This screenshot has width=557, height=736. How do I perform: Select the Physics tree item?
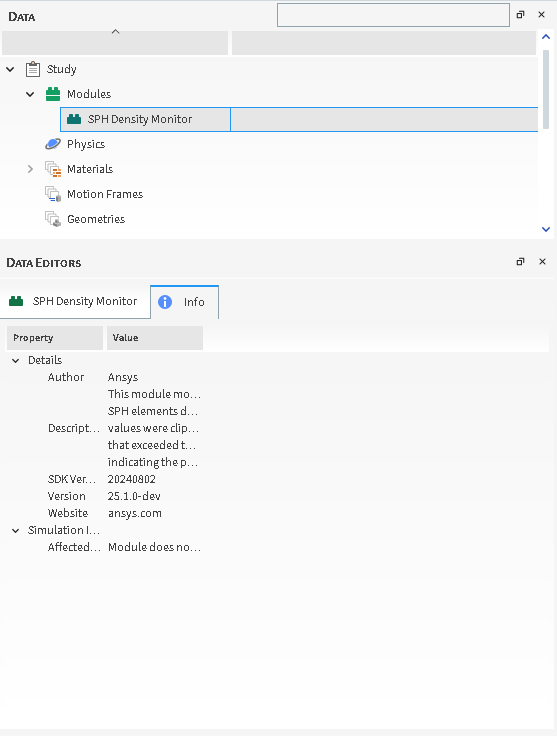pos(86,144)
